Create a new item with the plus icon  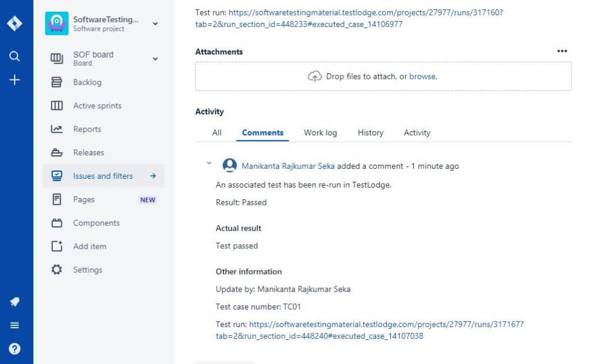pos(14,80)
